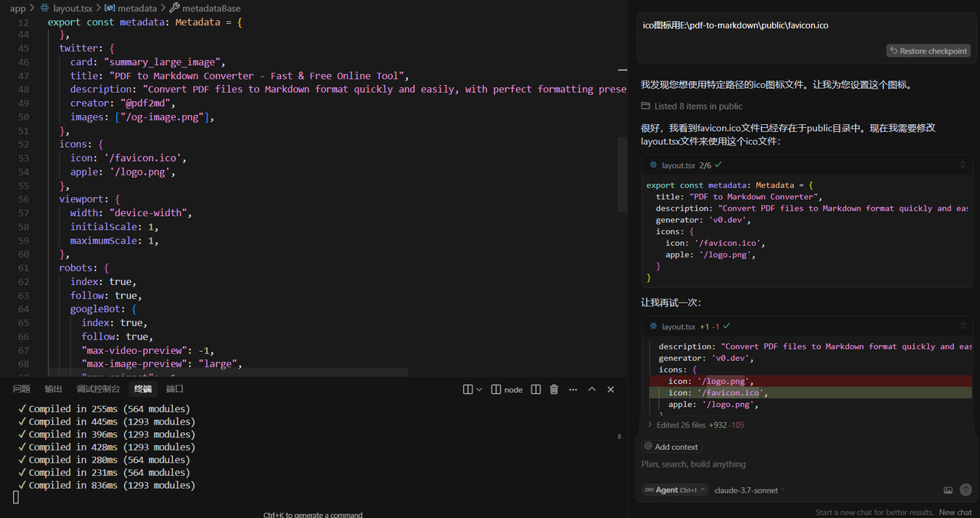
Task: Switch to the 调试控制台 panel tab
Action: tap(98, 389)
